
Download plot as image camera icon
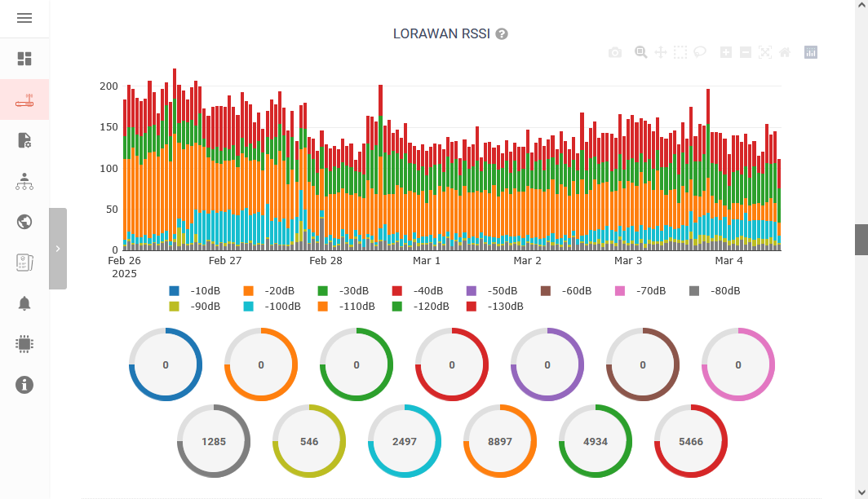(615, 53)
